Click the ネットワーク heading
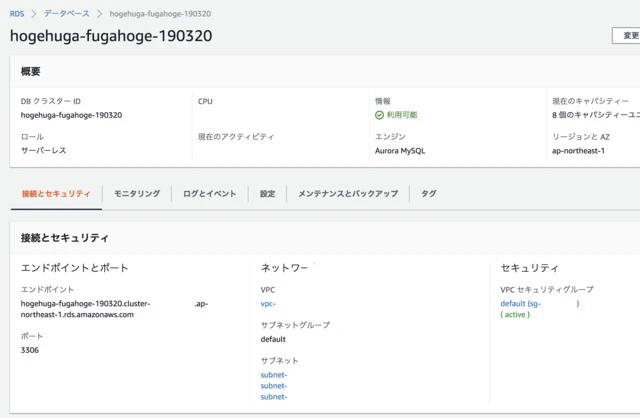640x418 pixels. coord(284,268)
